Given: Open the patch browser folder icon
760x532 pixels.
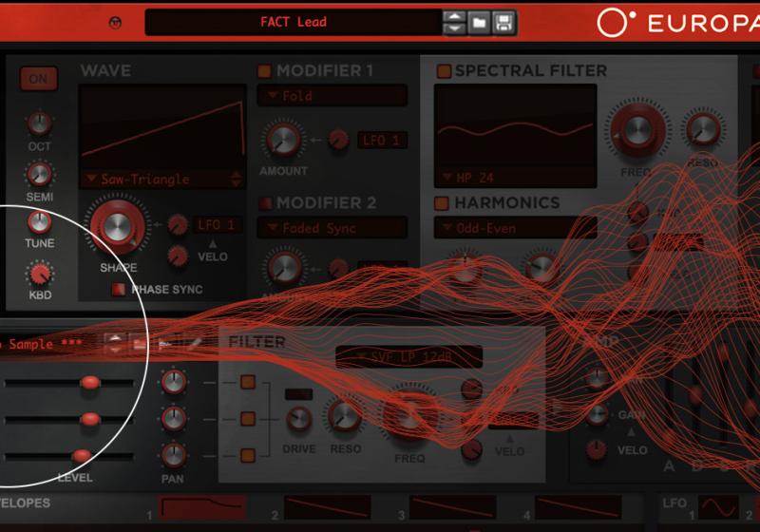Looking at the screenshot, I should click(x=479, y=23).
